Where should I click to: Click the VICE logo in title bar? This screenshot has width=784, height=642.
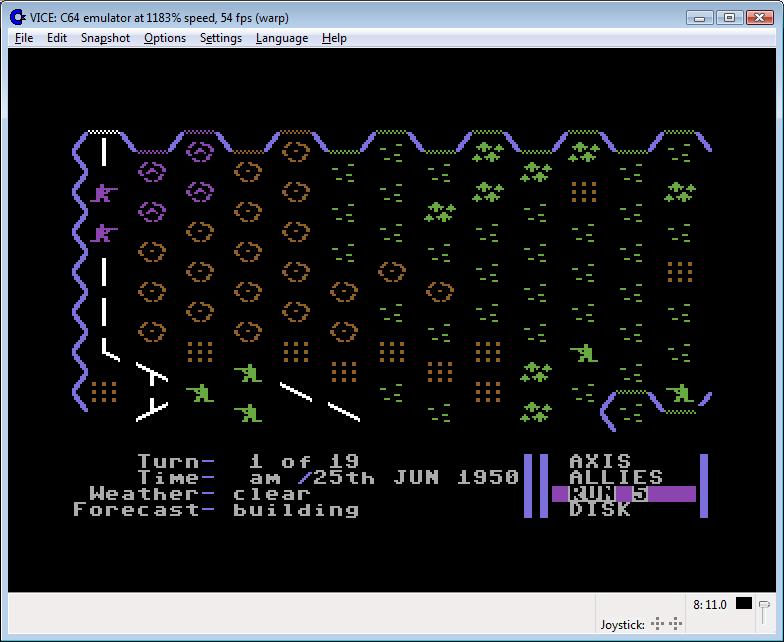tap(18, 18)
